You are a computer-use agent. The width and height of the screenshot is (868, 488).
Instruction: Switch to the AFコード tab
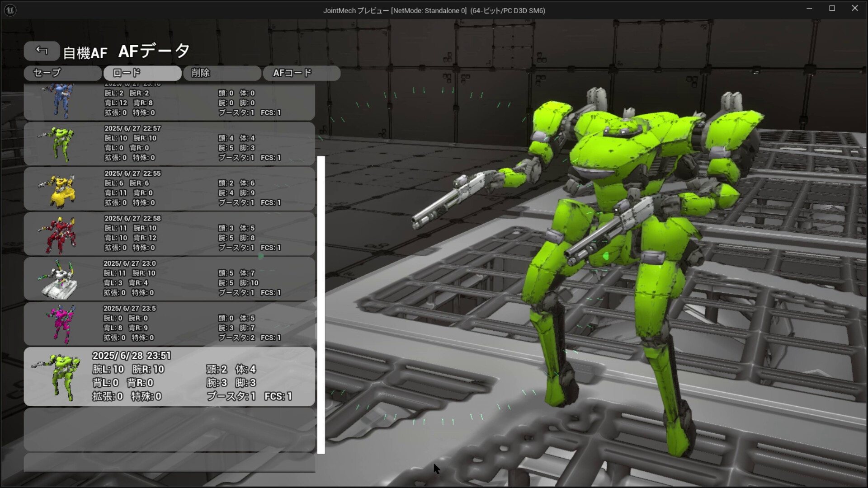click(302, 73)
